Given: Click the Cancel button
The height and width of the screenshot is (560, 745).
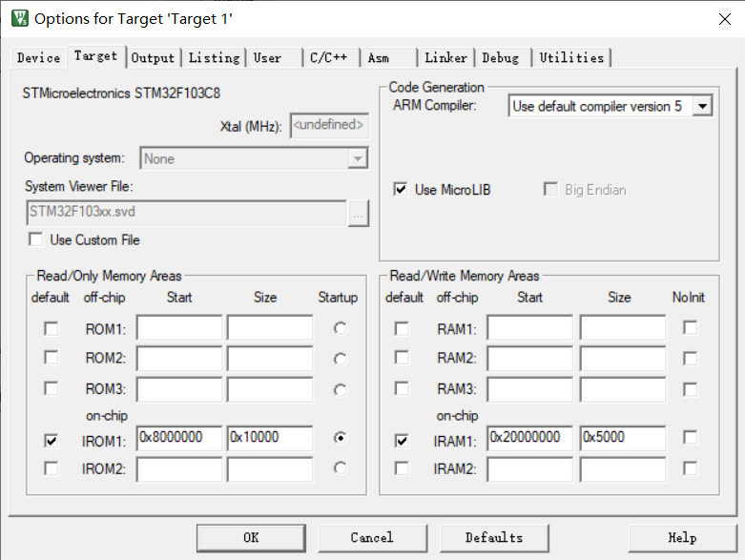Looking at the screenshot, I should coord(372,538).
